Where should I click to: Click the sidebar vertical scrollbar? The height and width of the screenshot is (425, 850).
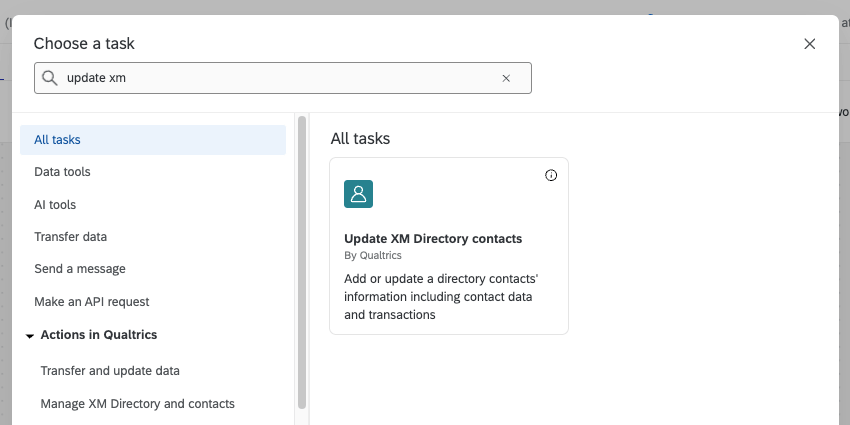pos(302,260)
